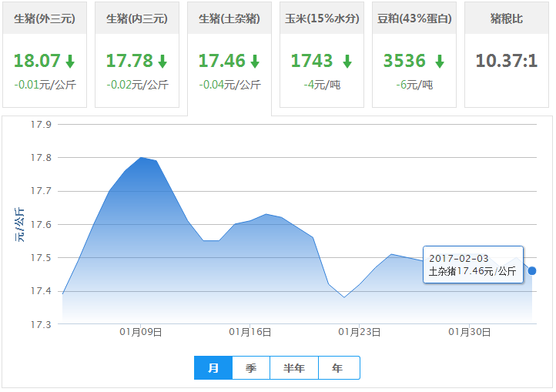Click the 10.37:1 ratio value
The height and width of the screenshot is (392, 556).
click(x=506, y=61)
